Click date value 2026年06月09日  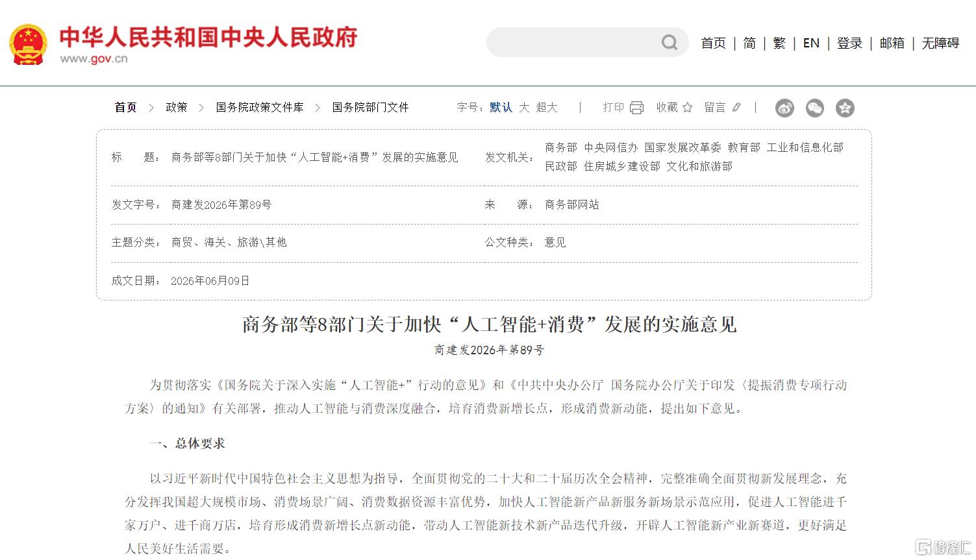click(210, 281)
